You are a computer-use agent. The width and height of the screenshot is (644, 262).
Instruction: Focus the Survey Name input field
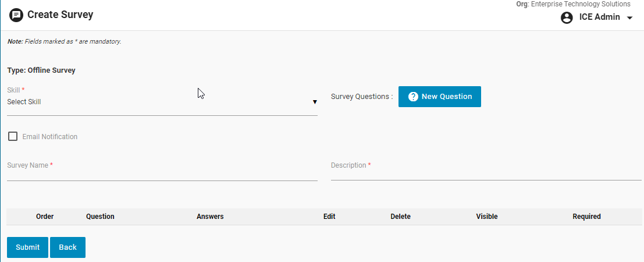(162, 172)
